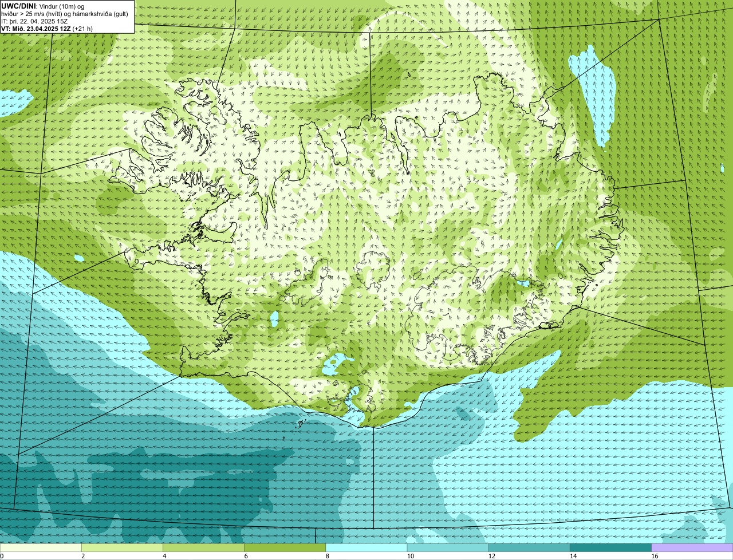
Task: Click the 6–8 m/s olive green legend swatch
Action: (x=285, y=547)
